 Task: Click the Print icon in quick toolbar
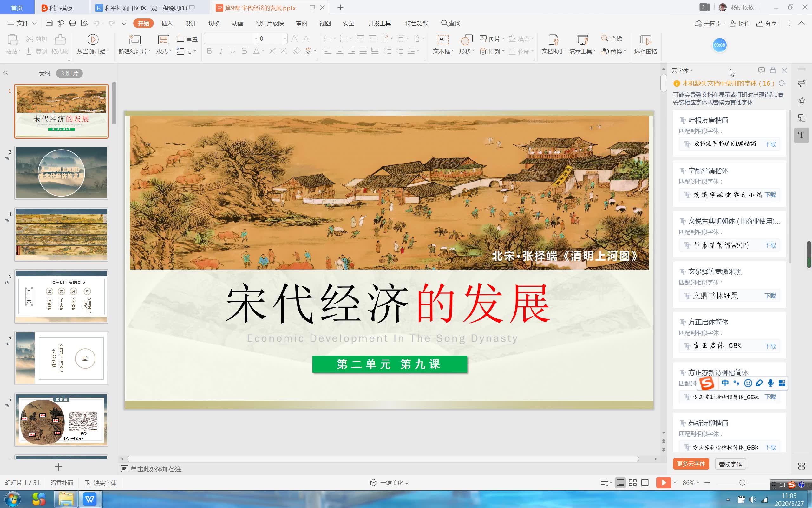pyautogui.click(x=72, y=23)
